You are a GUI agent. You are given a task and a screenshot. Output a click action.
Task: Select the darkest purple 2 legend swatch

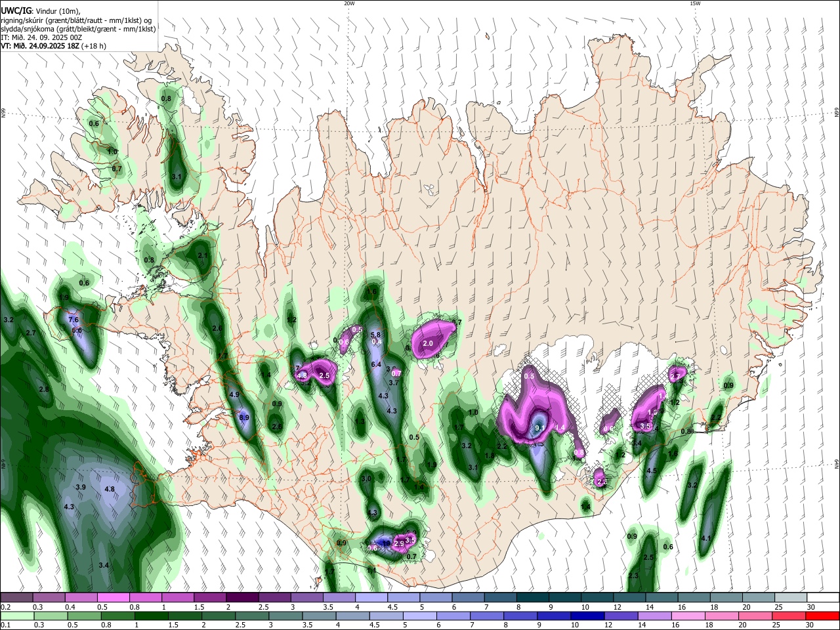coord(242,597)
